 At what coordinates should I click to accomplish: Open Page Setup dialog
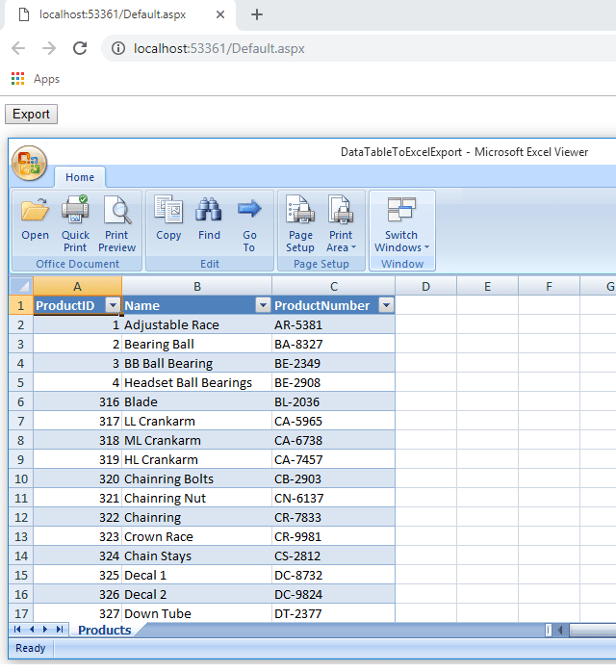pyautogui.click(x=300, y=223)
